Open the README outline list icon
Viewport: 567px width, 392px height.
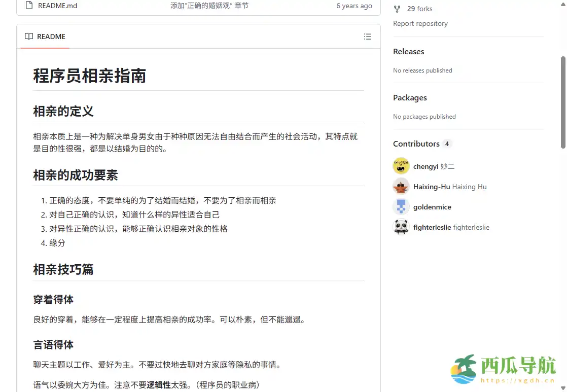point(368,36)
